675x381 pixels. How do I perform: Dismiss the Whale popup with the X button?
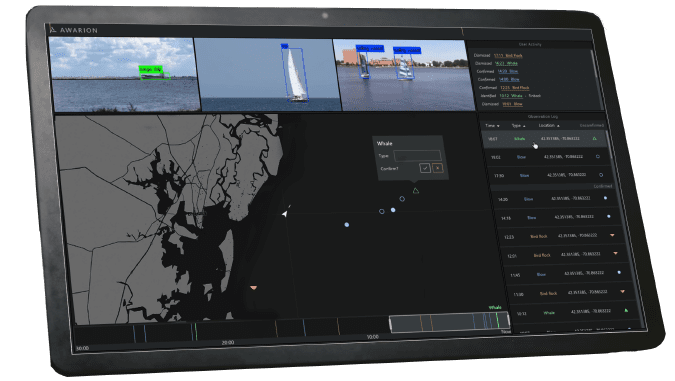[x=437, y=168]
